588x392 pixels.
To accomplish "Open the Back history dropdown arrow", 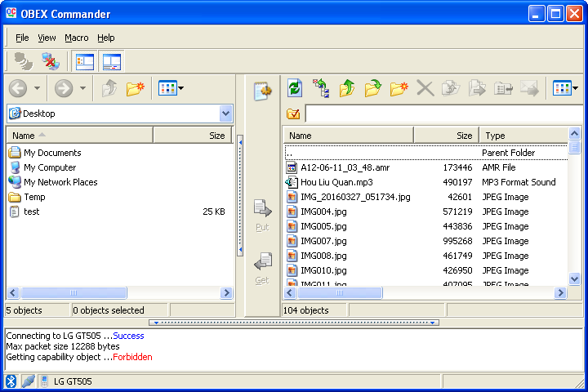I will coord(37,88).
